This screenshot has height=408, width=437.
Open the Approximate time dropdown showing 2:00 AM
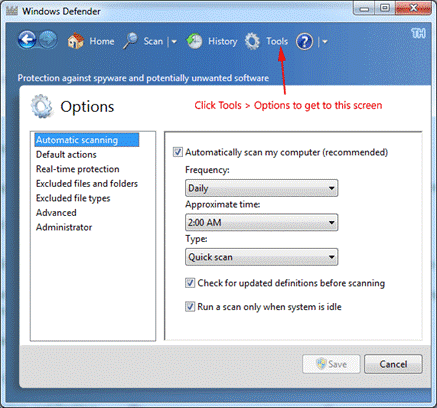point(261,222)
